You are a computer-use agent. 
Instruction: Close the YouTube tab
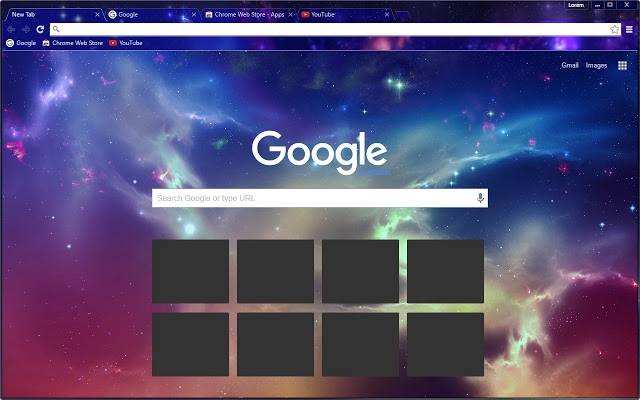click(387, 15)
